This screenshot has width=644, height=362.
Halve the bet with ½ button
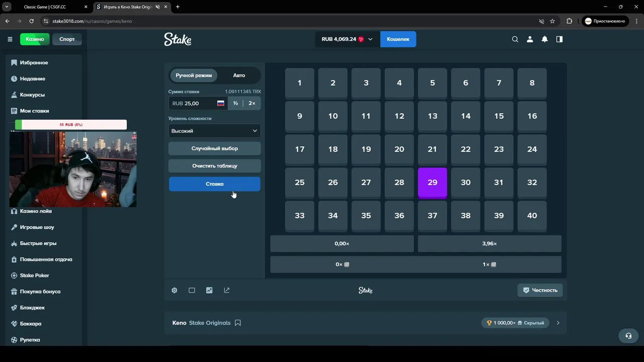tap(235, 103)
